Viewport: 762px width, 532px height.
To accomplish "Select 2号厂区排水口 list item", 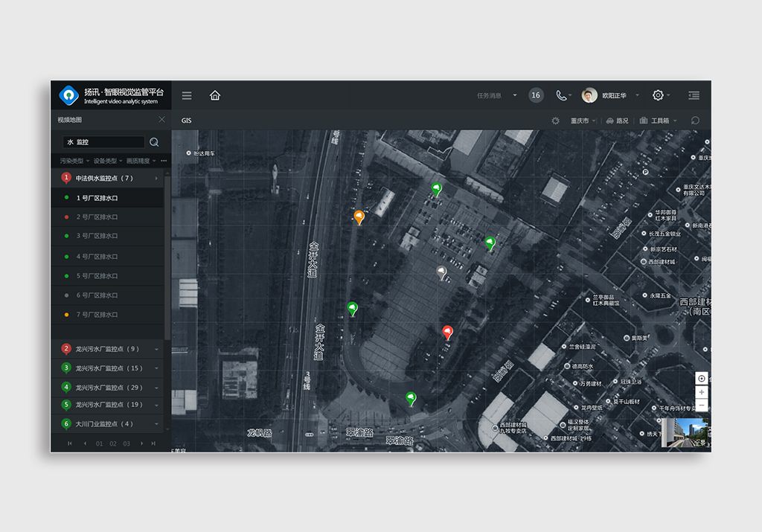I will coord(107,217).
